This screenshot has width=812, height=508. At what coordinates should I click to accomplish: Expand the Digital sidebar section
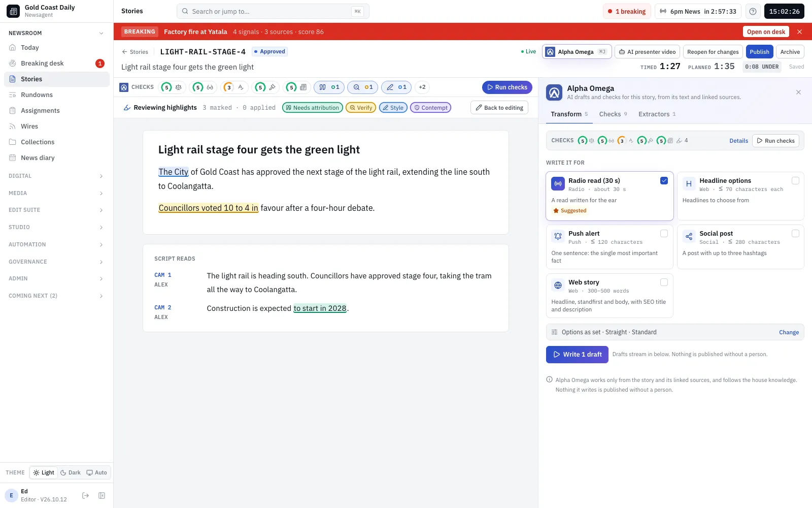point(56,176)
